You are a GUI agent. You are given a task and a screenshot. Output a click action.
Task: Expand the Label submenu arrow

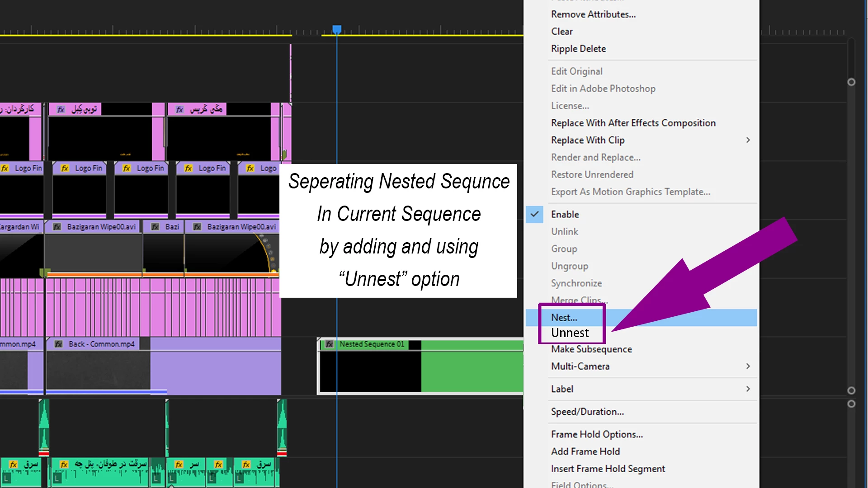point(748,389)
